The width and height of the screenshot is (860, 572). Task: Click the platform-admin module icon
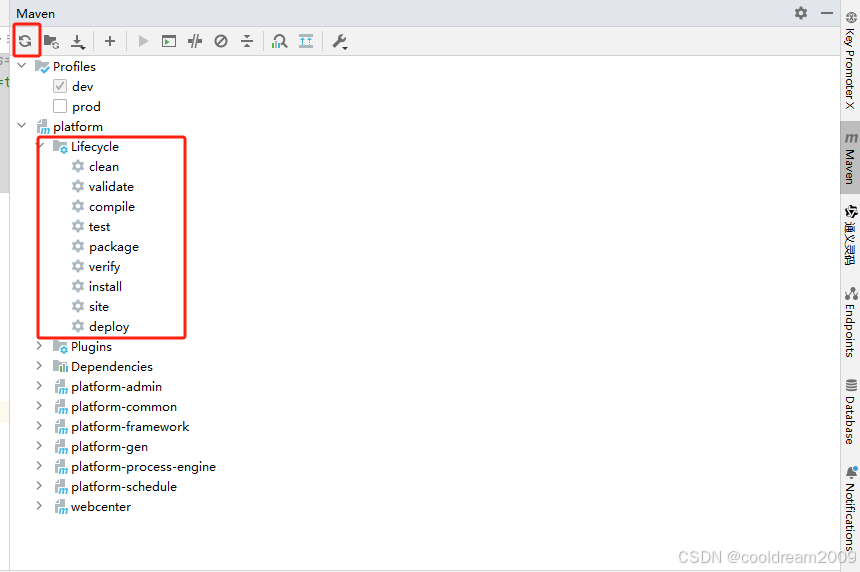point(61,387)
